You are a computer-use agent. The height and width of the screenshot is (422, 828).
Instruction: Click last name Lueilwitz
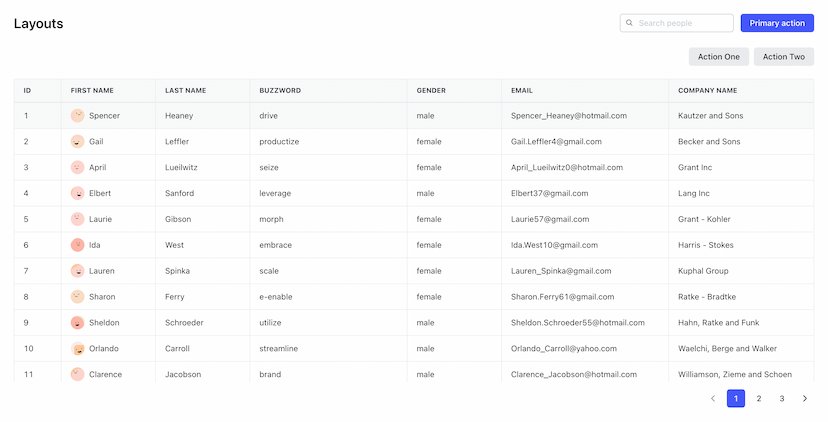181,167
